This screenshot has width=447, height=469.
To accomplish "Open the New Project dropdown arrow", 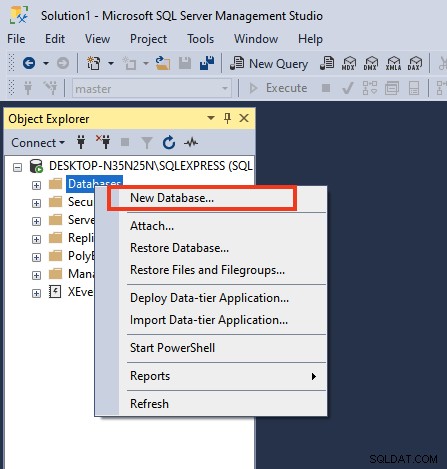I will (x=111, y=63).
